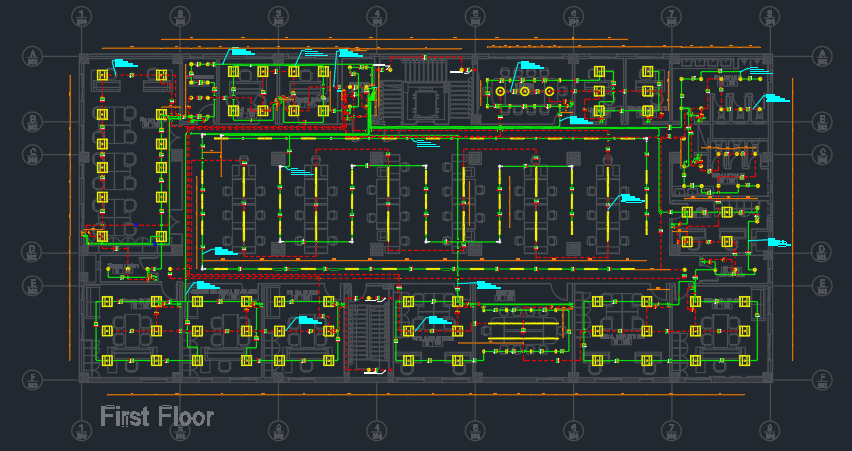
Task: Choose grid bubble D on the right side
Action: (x=822, y=253)
